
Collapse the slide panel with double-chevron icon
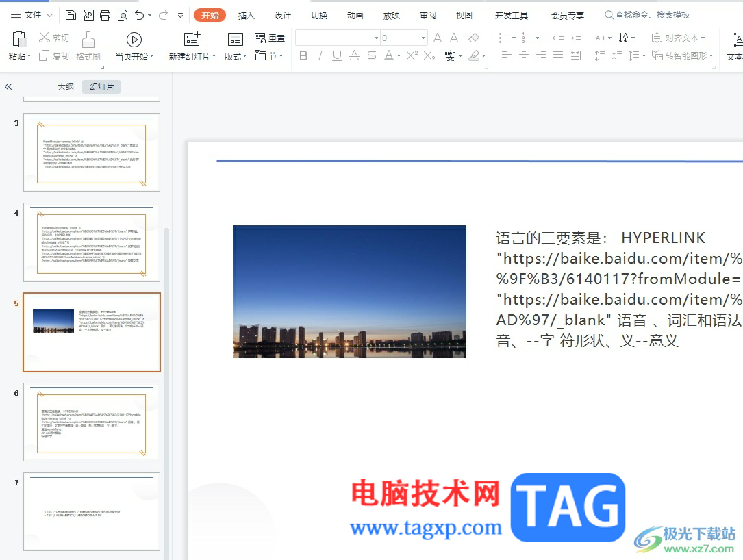(8, 87)
